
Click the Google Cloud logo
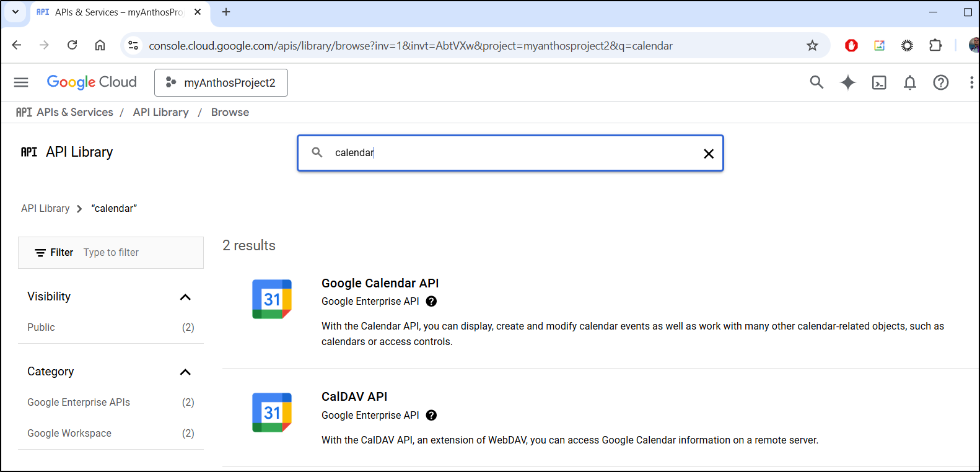92,82
